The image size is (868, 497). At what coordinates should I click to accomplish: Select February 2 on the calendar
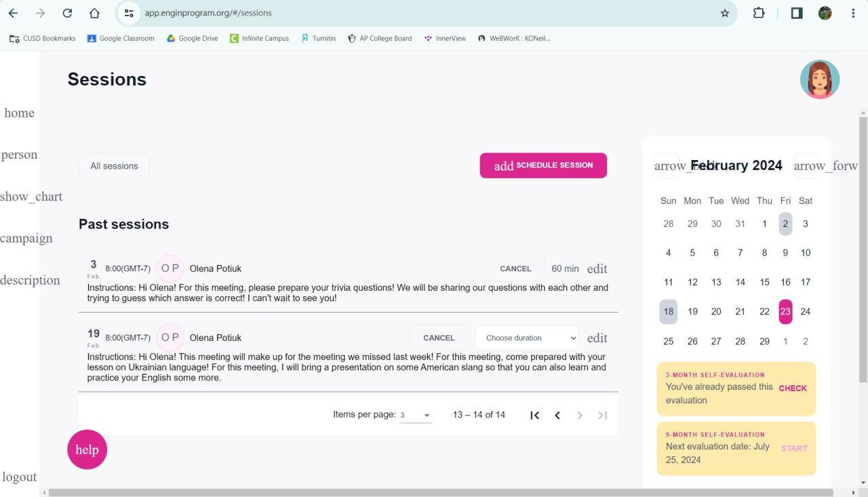point(785,224)
